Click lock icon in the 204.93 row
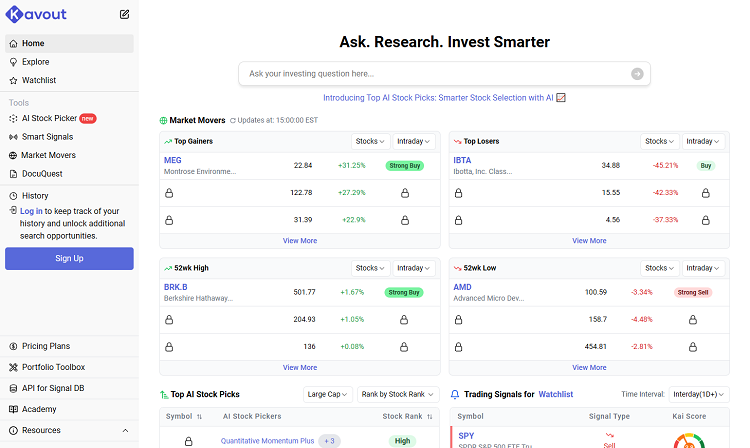 169,320
